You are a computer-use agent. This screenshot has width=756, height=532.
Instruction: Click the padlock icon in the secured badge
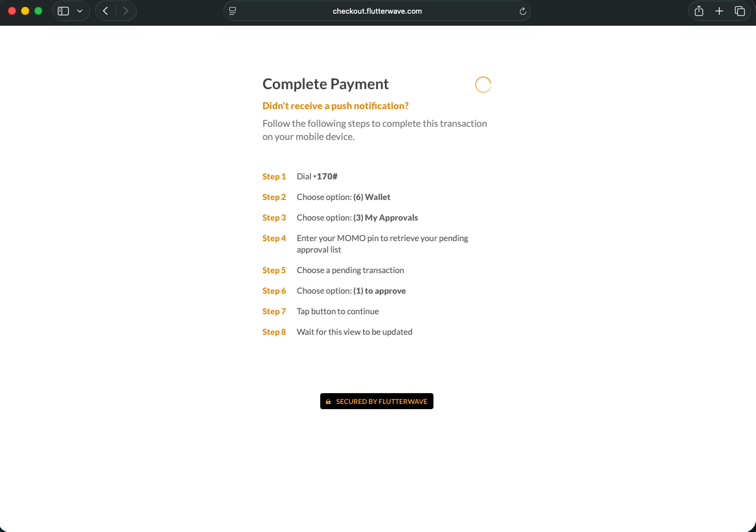click(x=328, y=402)
